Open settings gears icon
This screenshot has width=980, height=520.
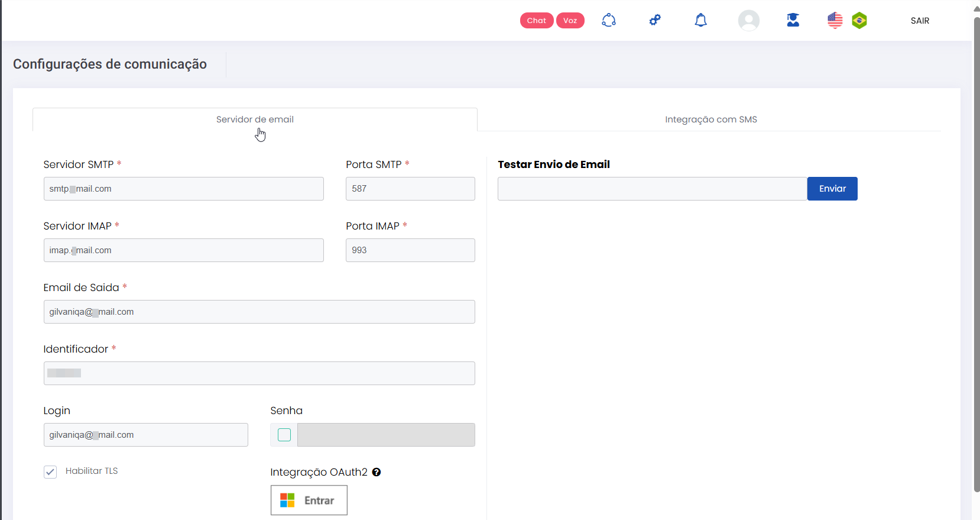(x=655, y=21)
